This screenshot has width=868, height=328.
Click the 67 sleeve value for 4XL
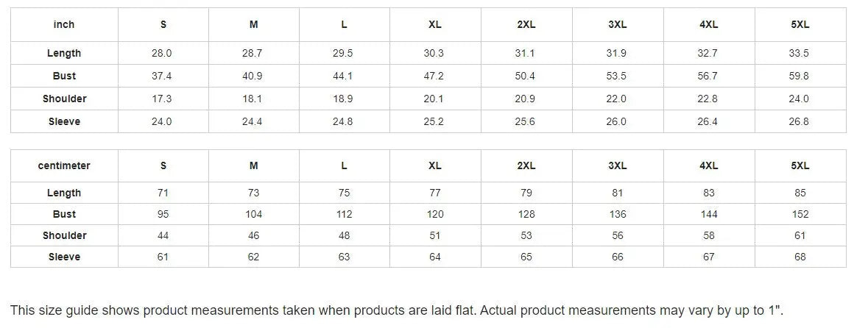(x=708, y=257)
